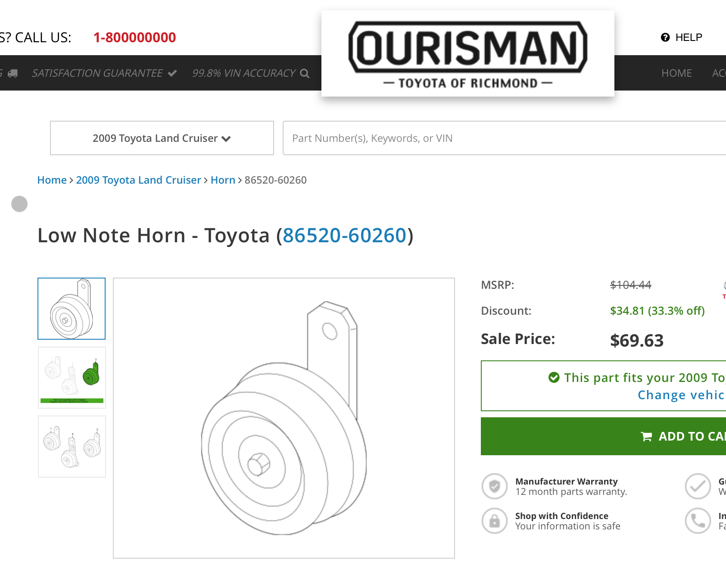Open the Horn breadcrumb link
726x588 pixels.
coord(223,180)
